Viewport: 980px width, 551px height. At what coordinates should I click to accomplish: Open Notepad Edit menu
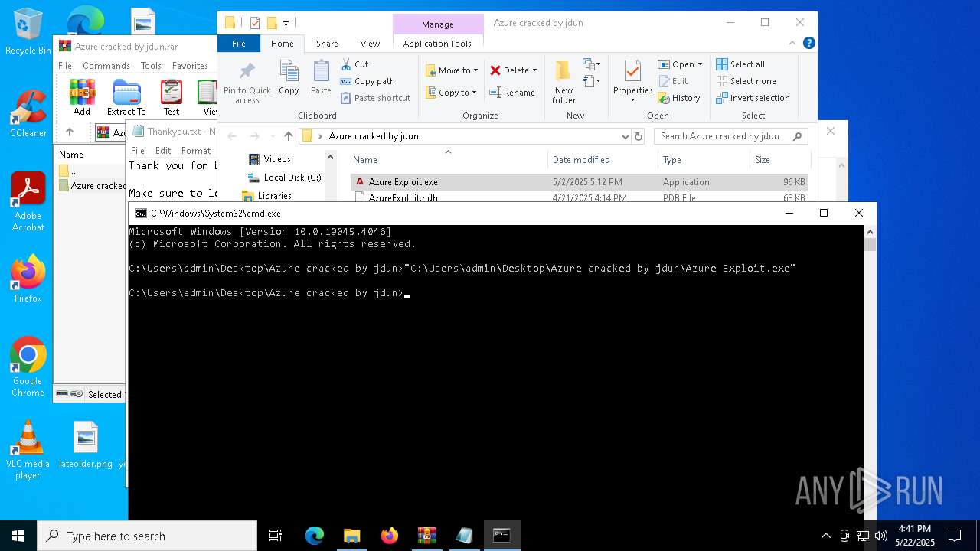click(x=163, y=151)
